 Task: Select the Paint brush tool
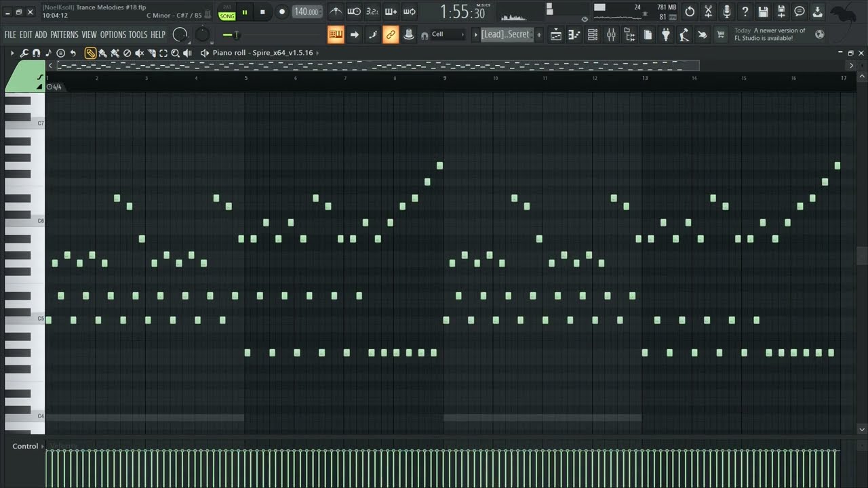coord(102,53)
